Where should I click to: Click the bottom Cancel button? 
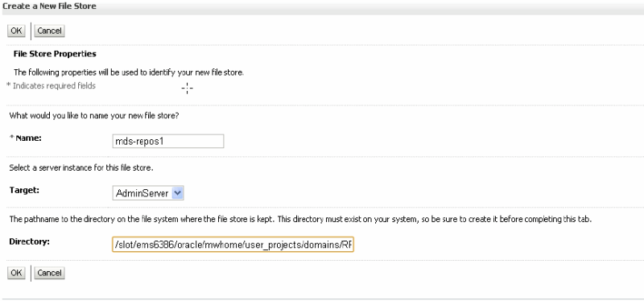tap(49, 273)
